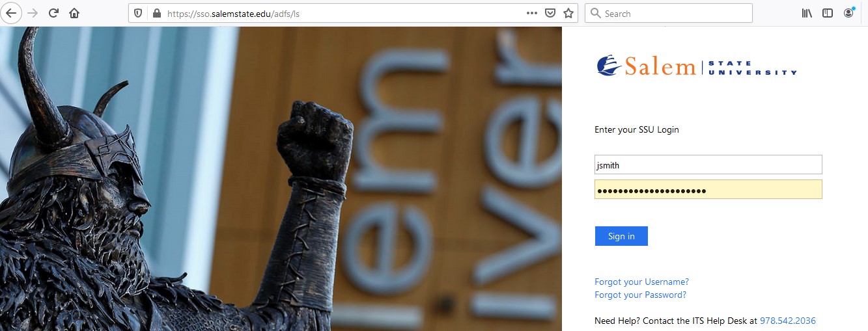This screenshot has width=868, height=331.
Task: Open the browser home page icon
Action: [74, 13]
